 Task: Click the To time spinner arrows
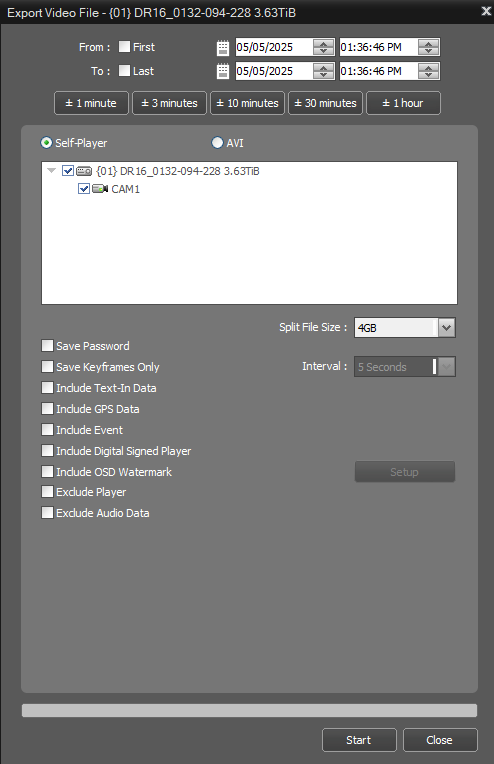coord(429,71)
